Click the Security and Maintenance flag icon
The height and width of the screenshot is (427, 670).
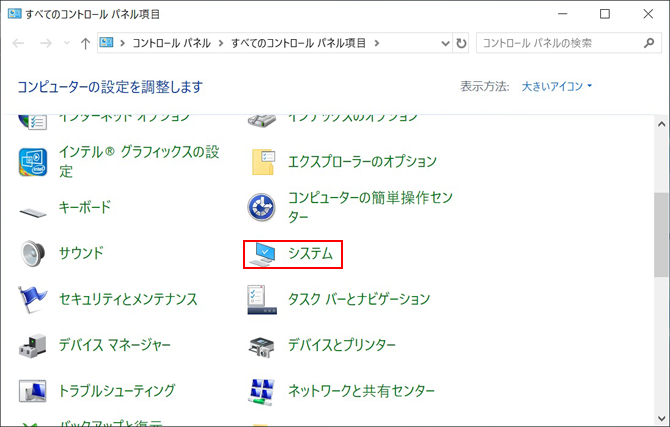[32, 300]
